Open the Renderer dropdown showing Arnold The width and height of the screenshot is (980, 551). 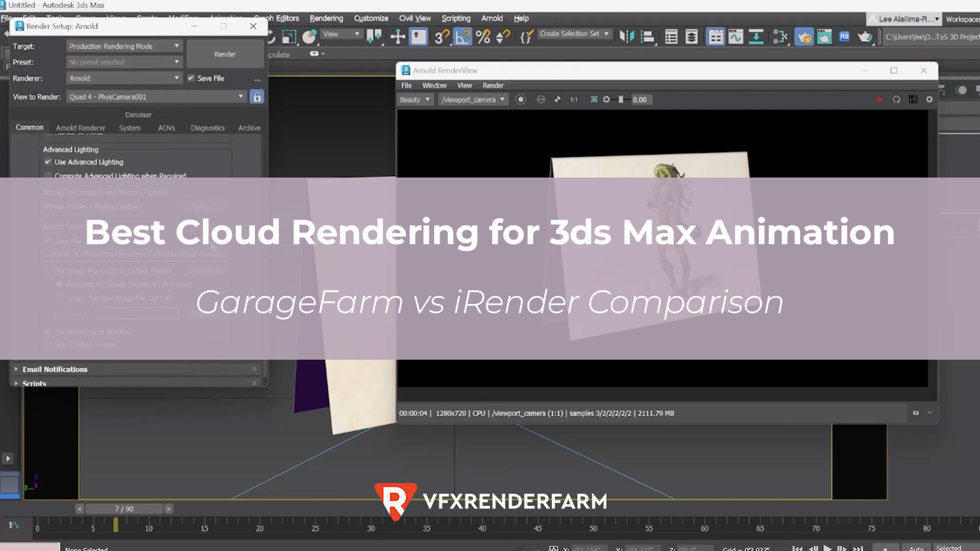[124, 78]
